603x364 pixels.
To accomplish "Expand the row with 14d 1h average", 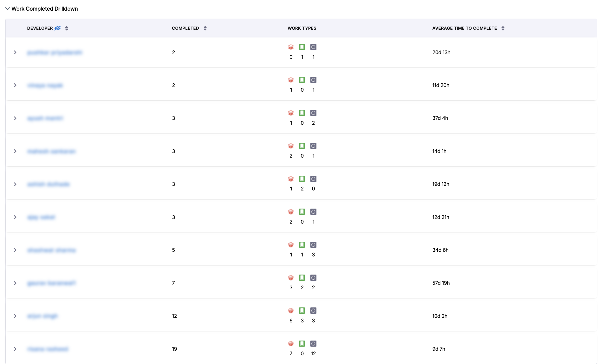I will [x=15, y=151].
